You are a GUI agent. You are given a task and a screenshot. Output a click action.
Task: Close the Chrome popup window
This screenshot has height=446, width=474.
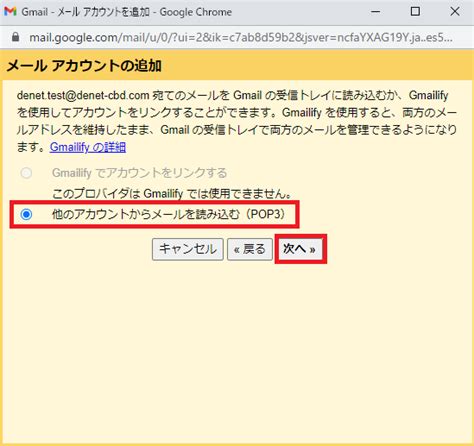455,12
